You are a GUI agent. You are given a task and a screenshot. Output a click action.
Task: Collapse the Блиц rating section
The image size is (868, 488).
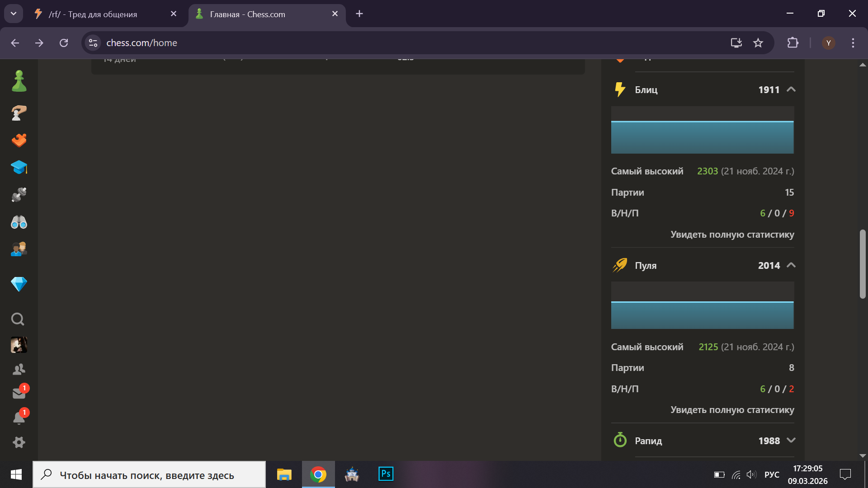[x=791, y=89]
